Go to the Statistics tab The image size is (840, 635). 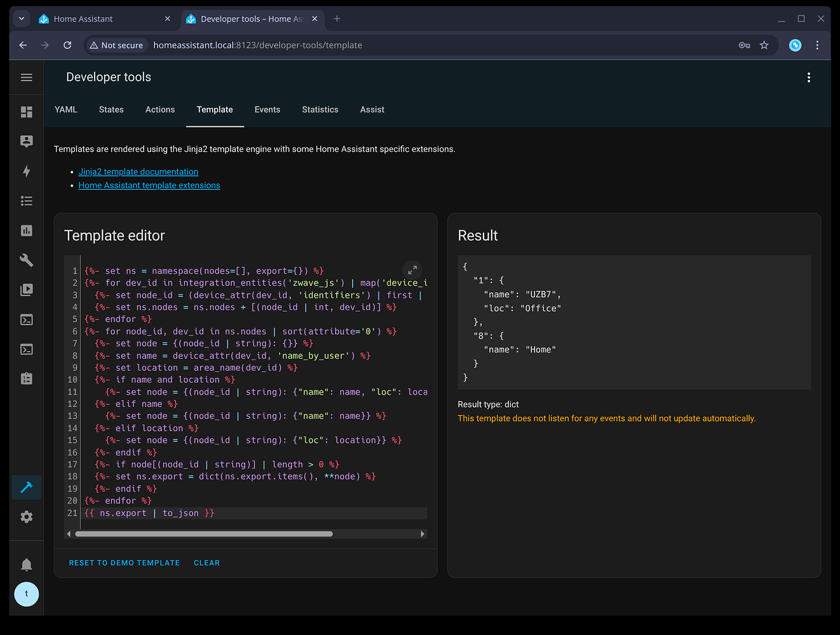coord(320,110)
